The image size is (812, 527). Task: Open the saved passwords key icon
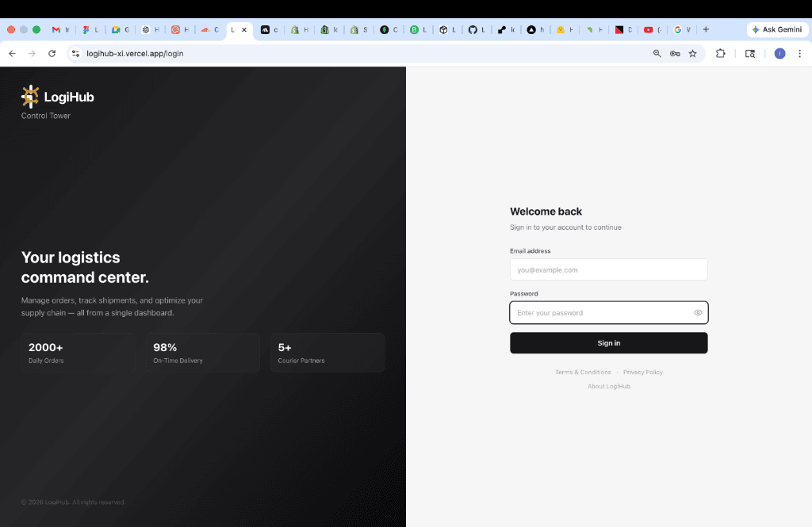coord(675,53)
